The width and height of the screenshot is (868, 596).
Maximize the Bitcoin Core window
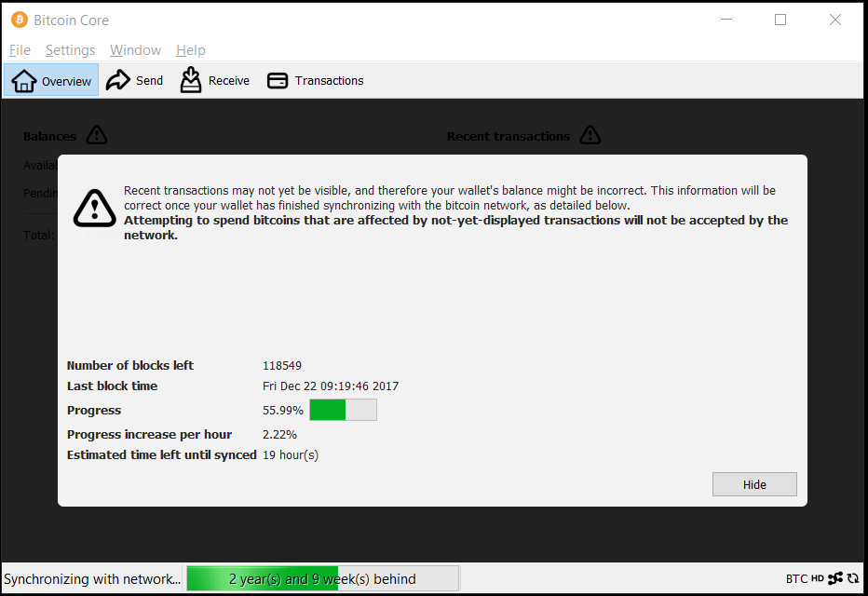[780, 20]
